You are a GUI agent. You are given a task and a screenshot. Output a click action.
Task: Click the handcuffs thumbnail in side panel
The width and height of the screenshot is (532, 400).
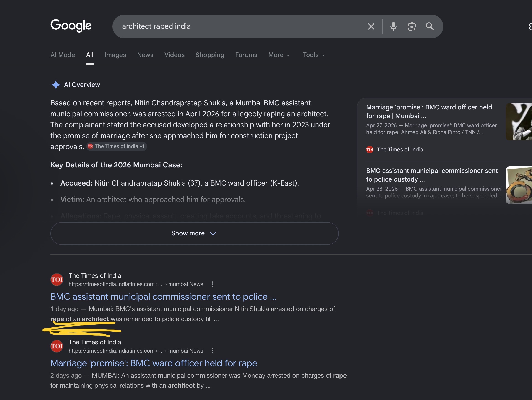519,185
